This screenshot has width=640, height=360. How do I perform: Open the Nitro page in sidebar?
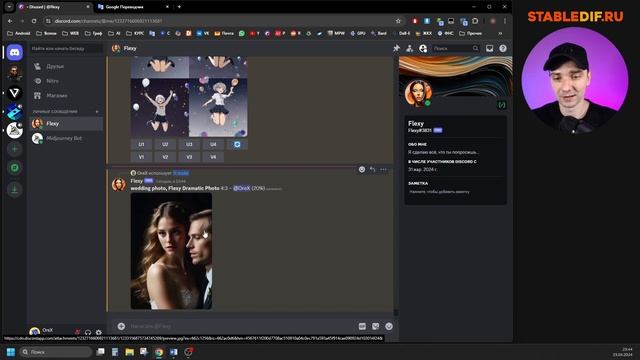66,81
